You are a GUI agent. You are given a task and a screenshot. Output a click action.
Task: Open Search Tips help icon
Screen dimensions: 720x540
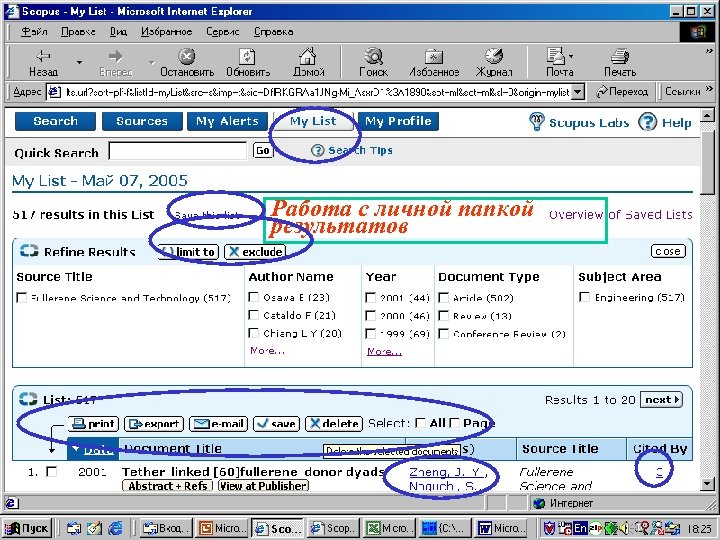(317, 150)
